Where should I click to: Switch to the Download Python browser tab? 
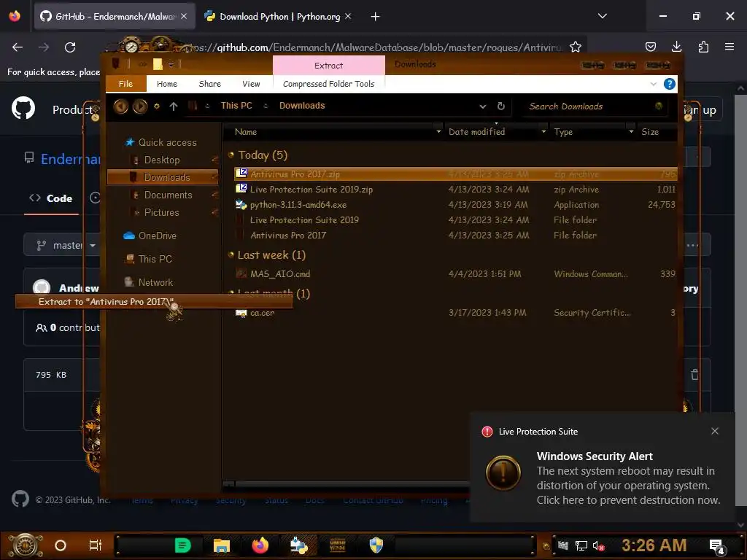(279, 17)
